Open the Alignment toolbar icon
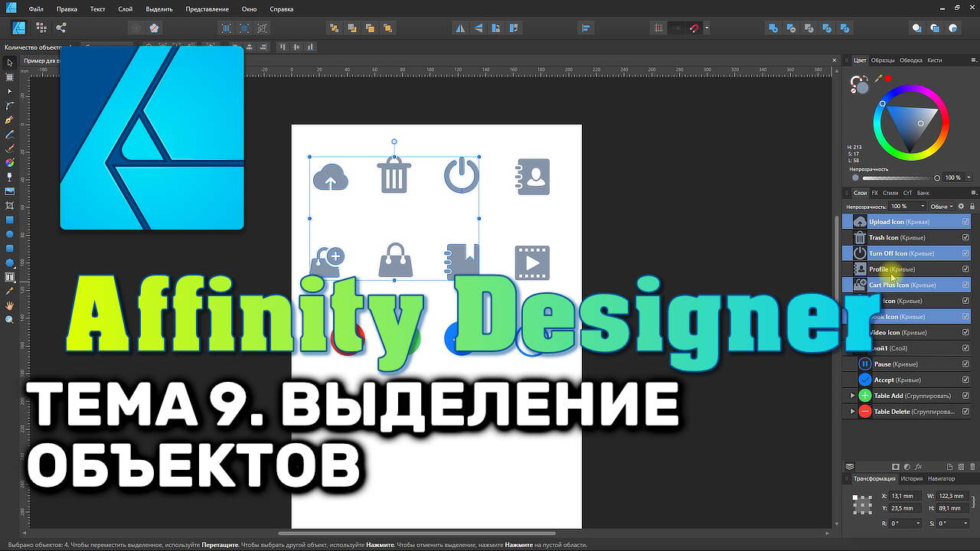Screen dimensions: 980x551 (586, 28)
